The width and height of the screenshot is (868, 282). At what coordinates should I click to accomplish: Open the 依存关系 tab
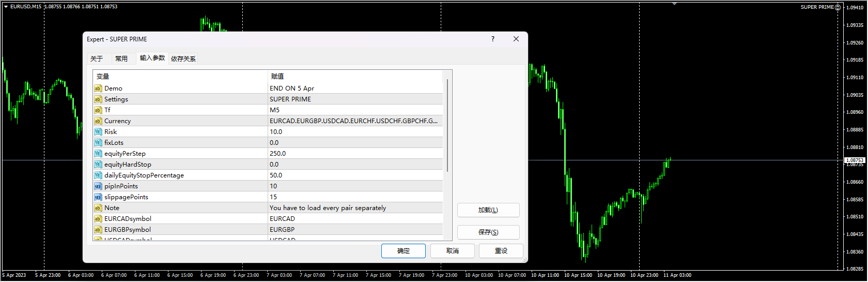[x=183, y=59]
